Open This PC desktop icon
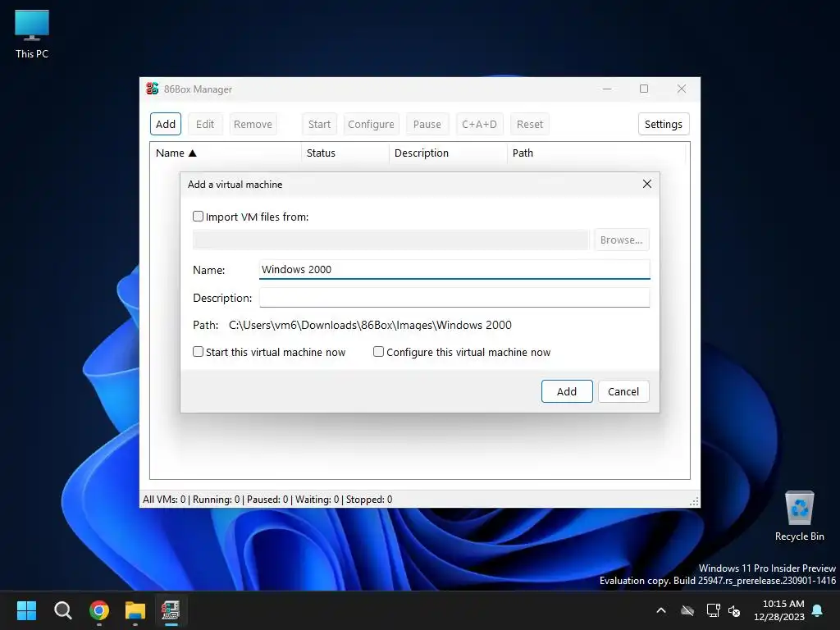 [x=32, y=34]
